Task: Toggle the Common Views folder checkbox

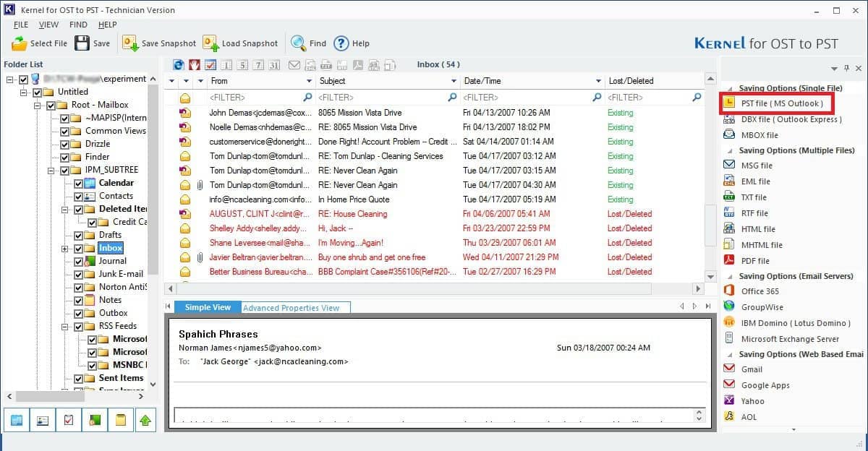Action: coord(65,132)
